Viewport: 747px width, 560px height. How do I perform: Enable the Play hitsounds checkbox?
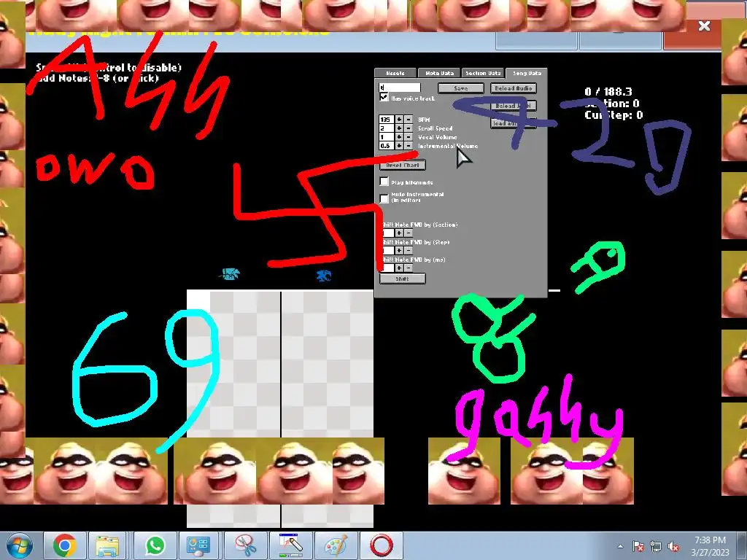[x=384, y=182]
